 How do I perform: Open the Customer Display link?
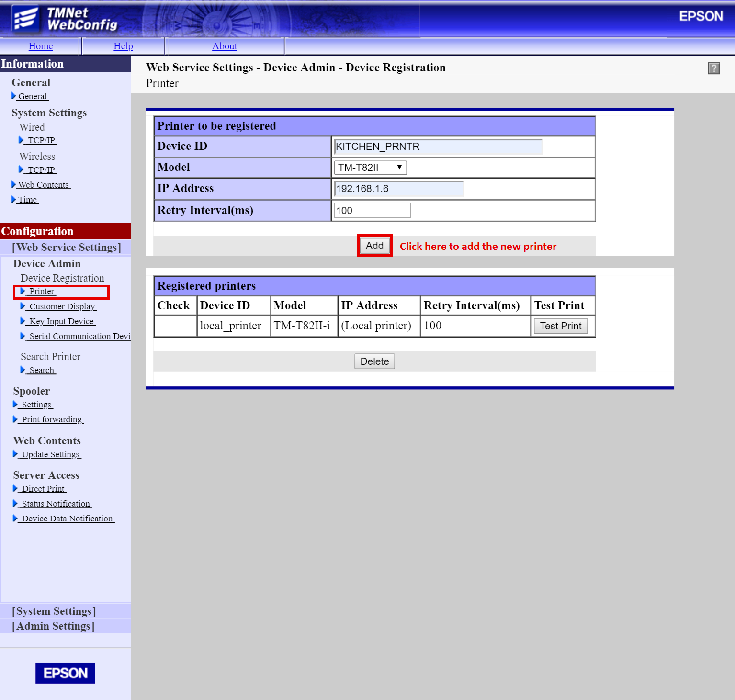click(62, 306)
